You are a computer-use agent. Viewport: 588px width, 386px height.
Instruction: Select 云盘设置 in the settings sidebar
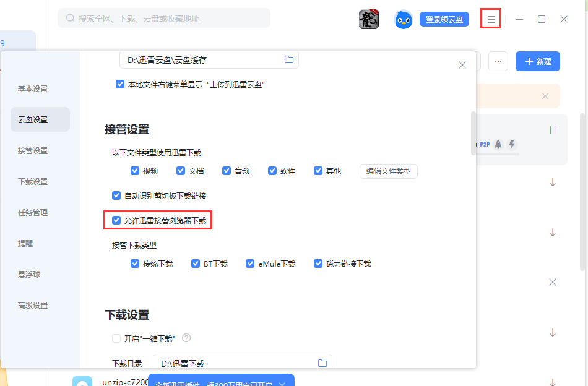click(40, 119)
